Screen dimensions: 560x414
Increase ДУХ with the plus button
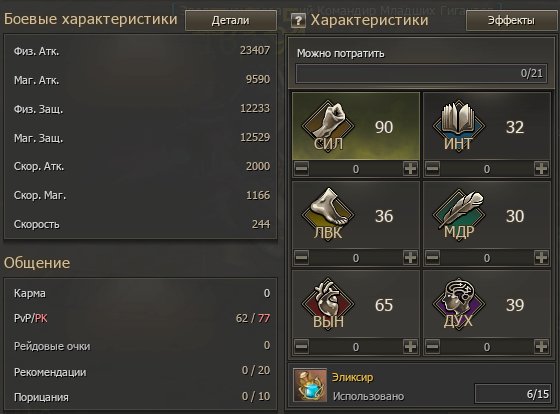click(x=541, y=346)
